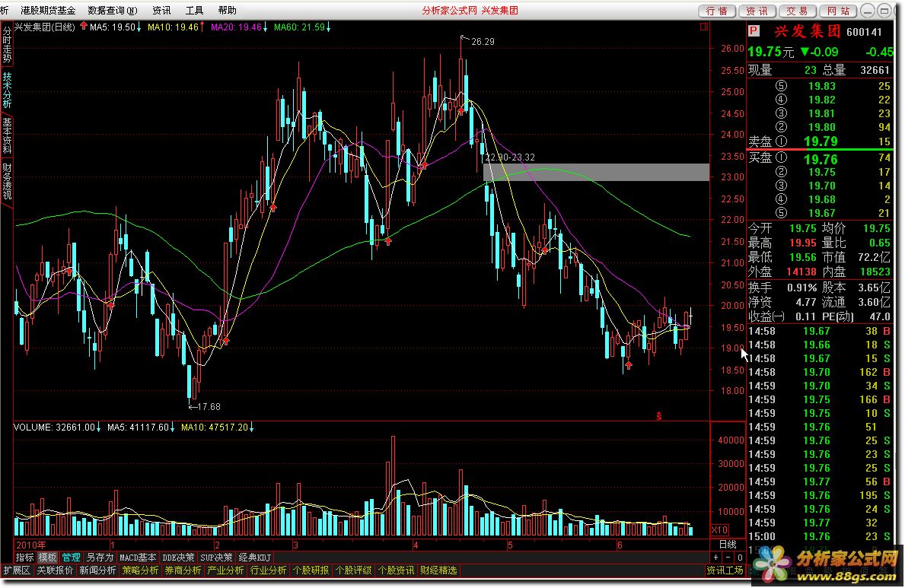Click the 管理 tab

pyautogui.click(x=71, y=558)
